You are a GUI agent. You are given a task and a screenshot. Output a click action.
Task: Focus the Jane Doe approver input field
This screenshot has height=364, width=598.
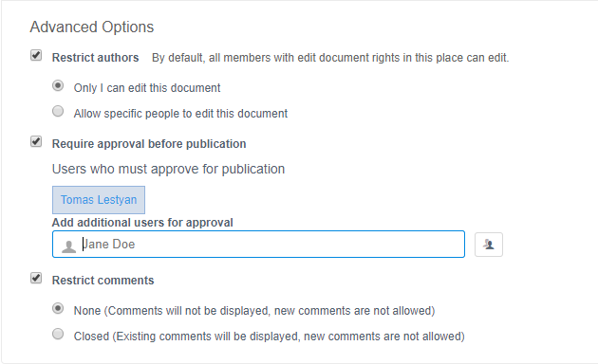click(258, 244)
